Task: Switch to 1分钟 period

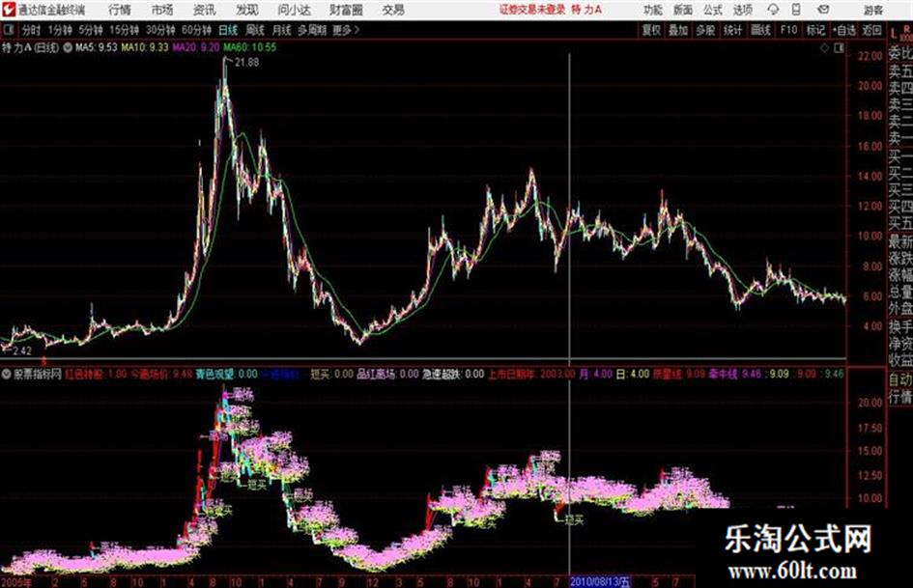Action: pyautogui.click(x=60, y=30)
